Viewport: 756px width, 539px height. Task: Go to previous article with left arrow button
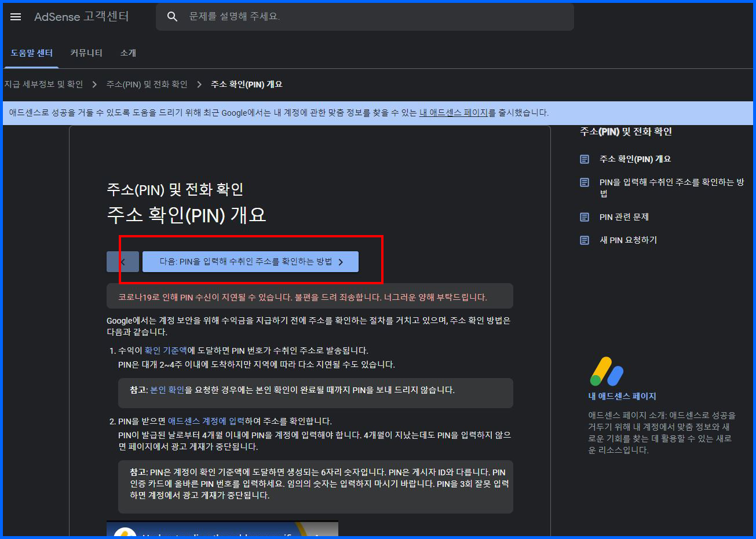[x=123, y=262]
